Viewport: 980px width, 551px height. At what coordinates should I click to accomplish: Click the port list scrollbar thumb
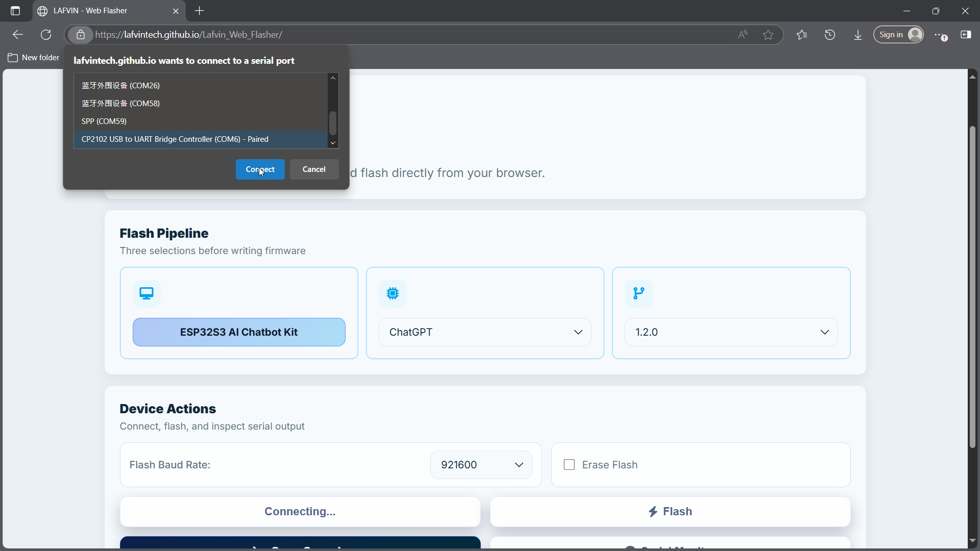click(333, 123)
